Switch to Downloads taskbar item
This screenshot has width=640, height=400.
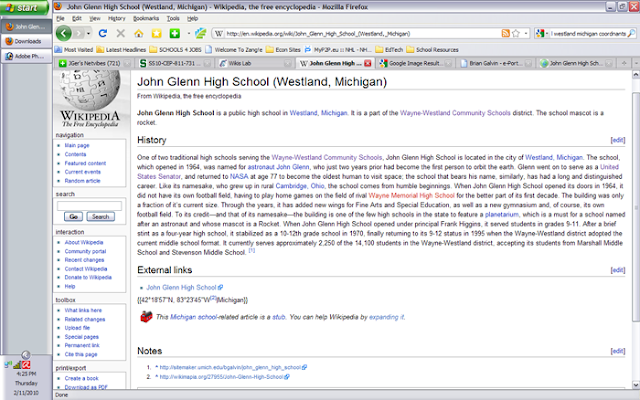[26, 41]
